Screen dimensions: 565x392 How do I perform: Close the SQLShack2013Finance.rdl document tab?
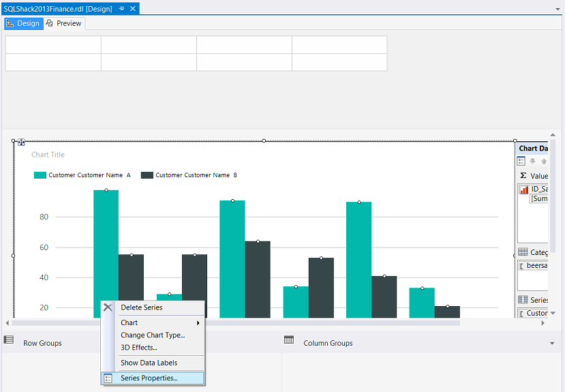(x=133, y=9)
